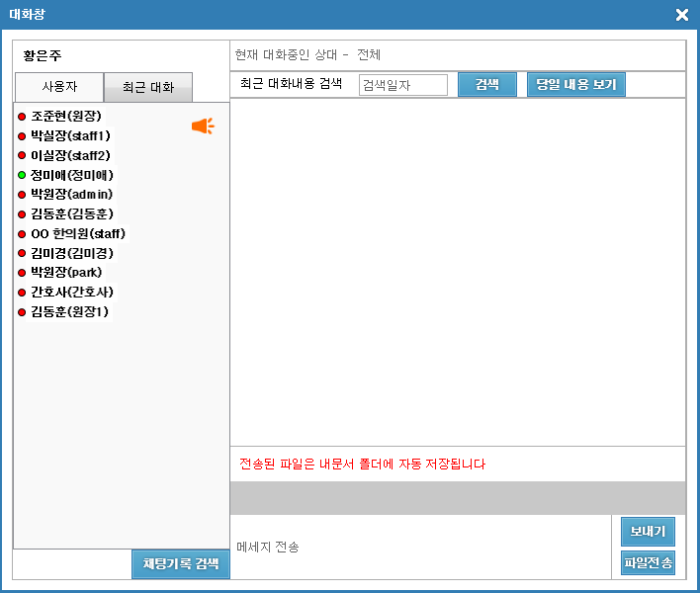The height and width of the screenshot is (593, 700).
Task: Click red status dot beside 조준현(원장)
Action: tap(22, 117)
